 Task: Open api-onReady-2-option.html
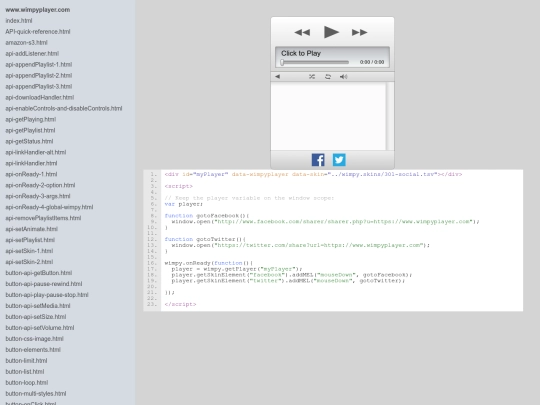40,185
